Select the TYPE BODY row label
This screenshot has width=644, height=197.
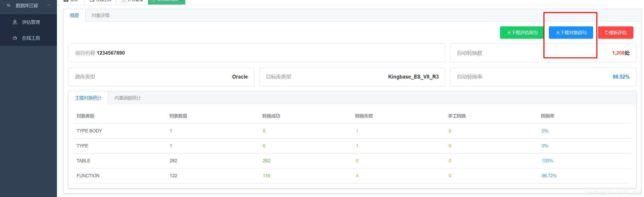pyautogui.click(x=89, y=131)
